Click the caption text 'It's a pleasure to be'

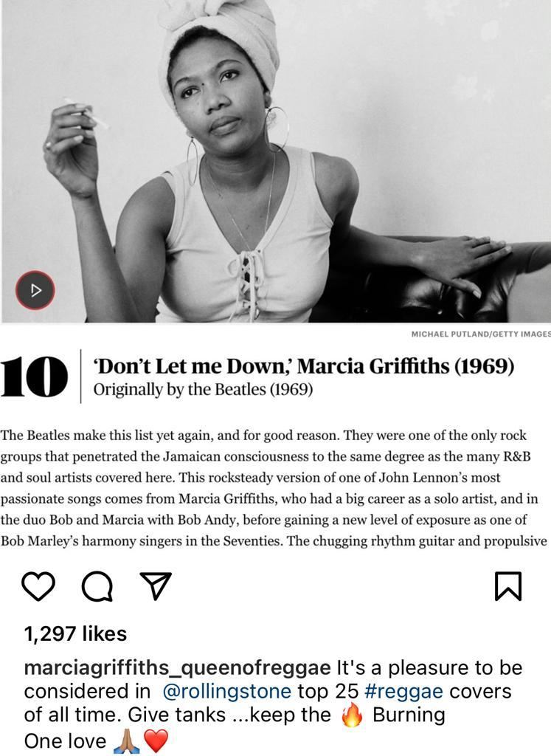pyautogui.click(x=429, y=668)
